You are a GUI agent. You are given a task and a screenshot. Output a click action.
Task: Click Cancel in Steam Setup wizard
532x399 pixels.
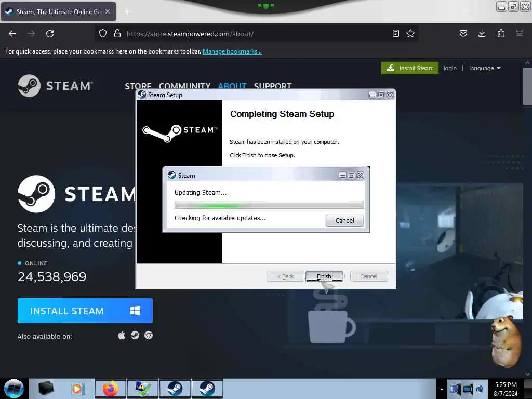(368, 276)
